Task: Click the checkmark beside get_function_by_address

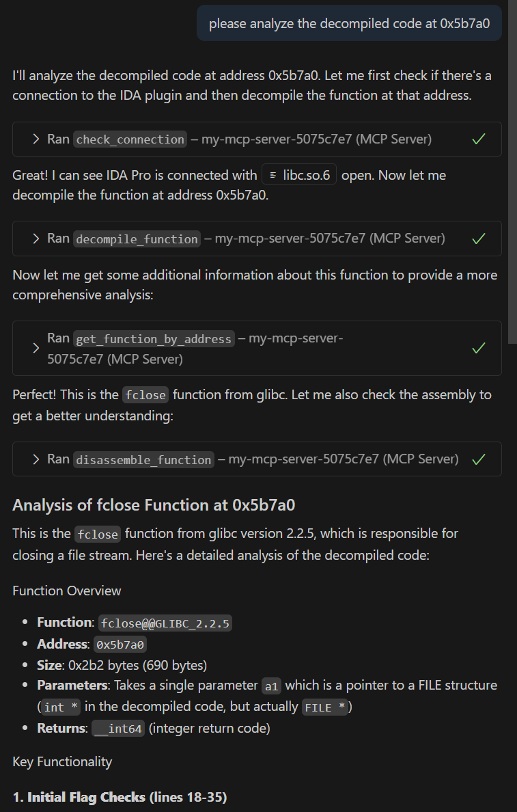Action: pos(478,348)
